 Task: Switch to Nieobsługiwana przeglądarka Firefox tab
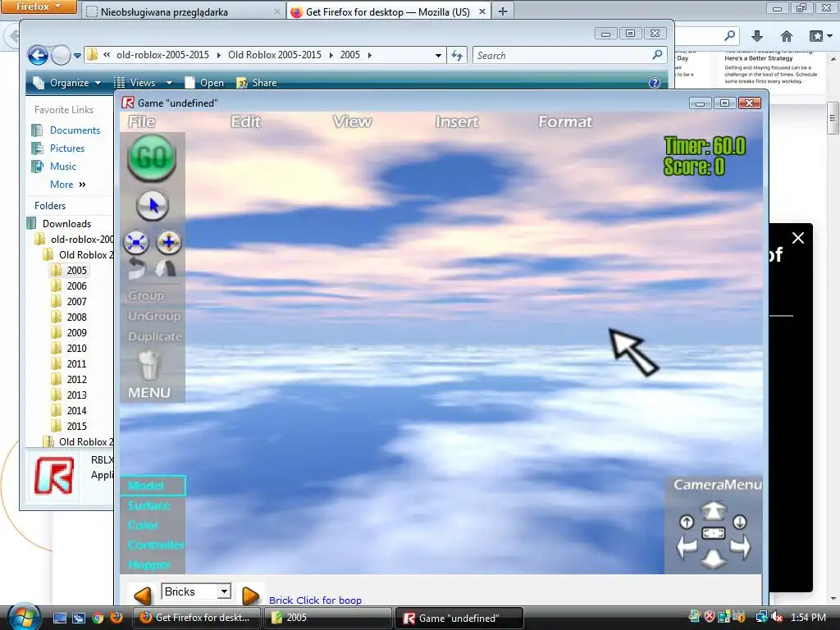pos(184,11)
